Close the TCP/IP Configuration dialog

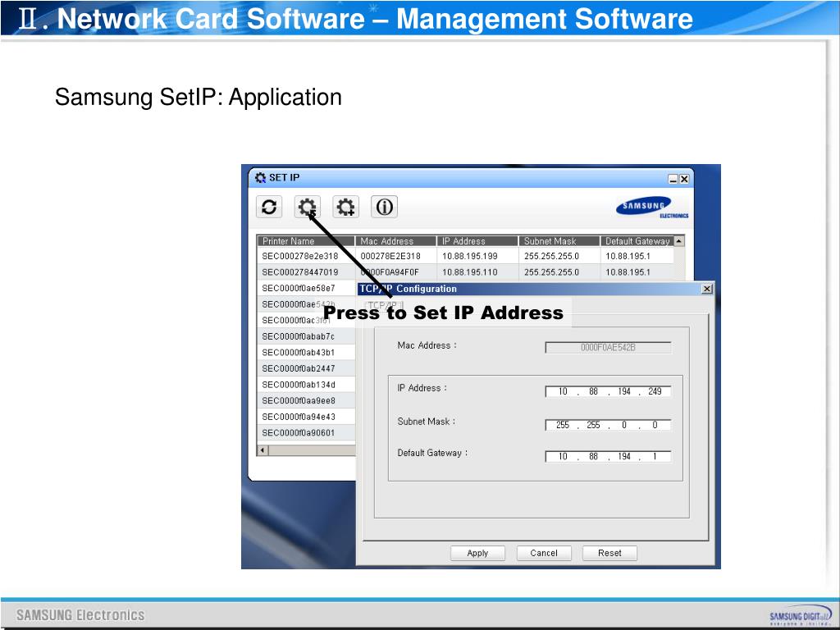[707, 290]
